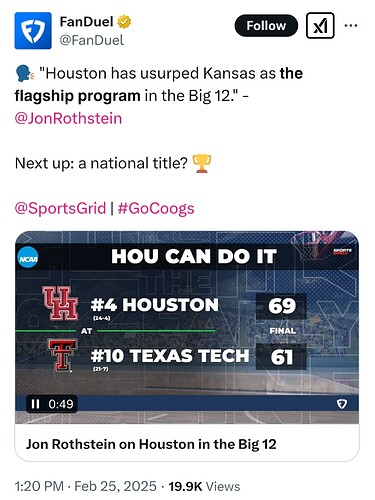The height and width of the screenshot is (500, 375).
Task: Click the FanDuel display name
Action: click(x=86, y=22)
